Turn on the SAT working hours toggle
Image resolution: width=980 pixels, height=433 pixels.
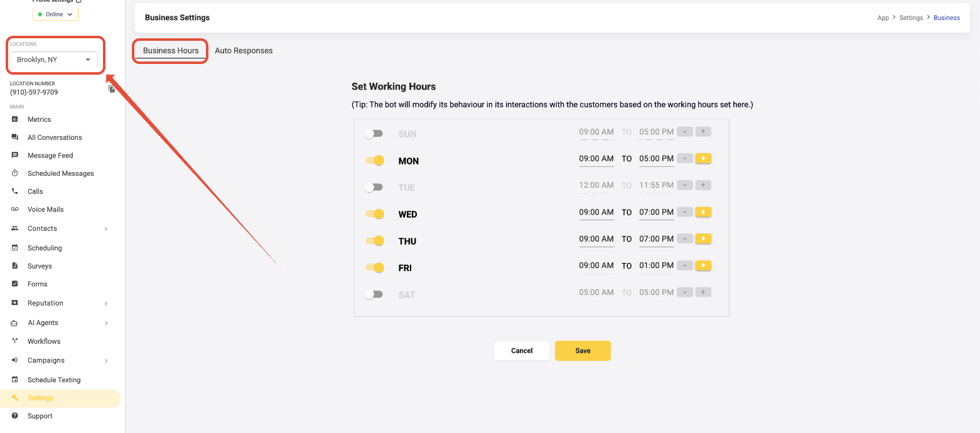374,294
